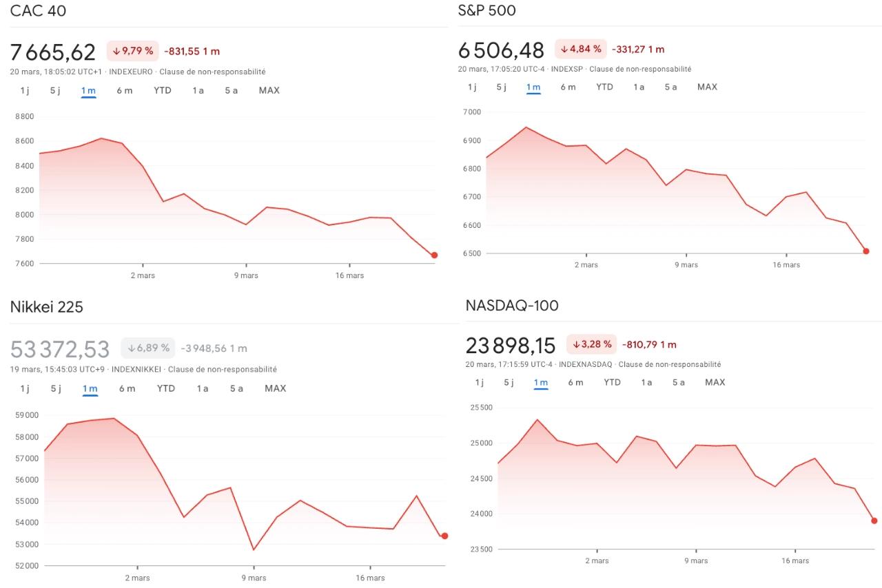Click the red 4,84 % decline badge

point(581,49)
